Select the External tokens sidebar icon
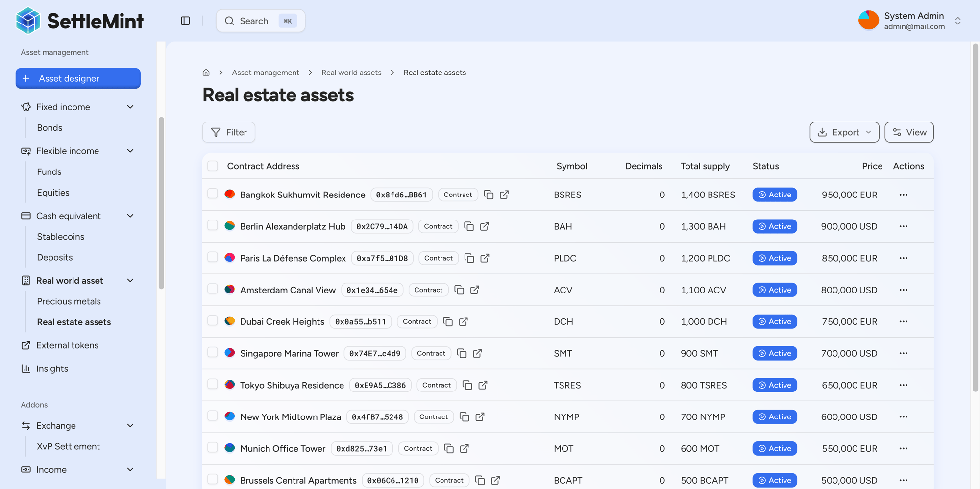This screenshot has height=489, width=980. 26,345
